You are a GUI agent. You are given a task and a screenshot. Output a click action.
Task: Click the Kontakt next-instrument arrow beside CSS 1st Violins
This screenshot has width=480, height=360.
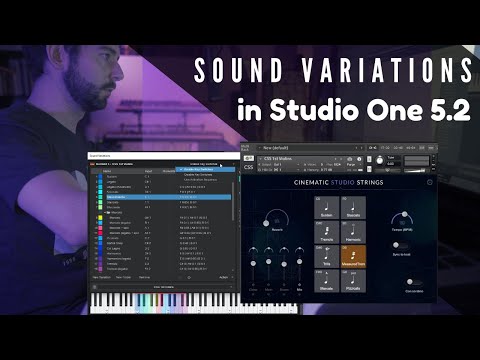341,159
